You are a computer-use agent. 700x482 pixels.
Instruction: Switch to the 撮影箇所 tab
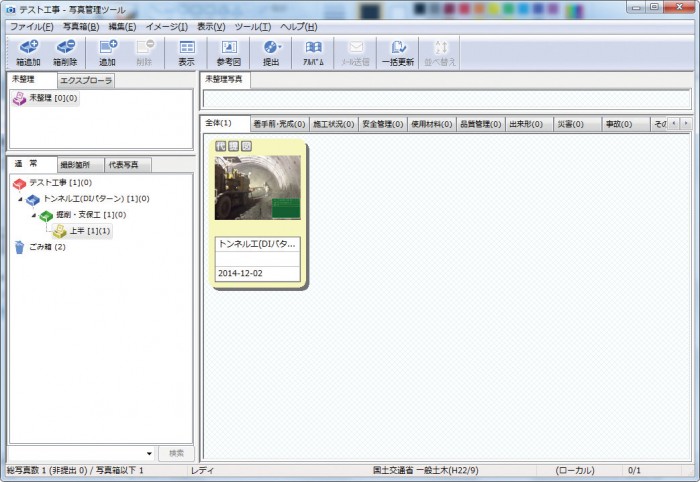80,165
